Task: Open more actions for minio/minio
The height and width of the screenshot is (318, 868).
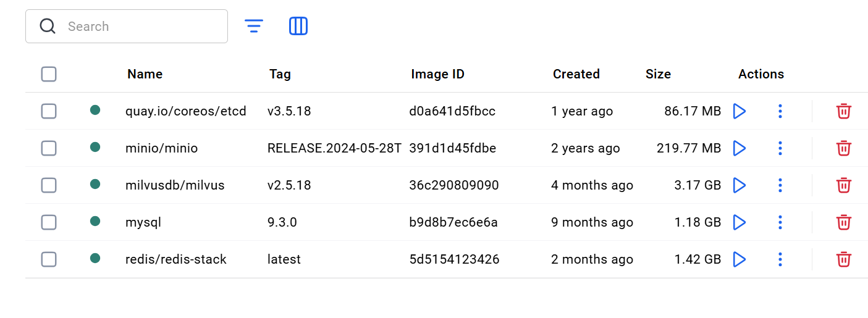Action: coord(780,148)
